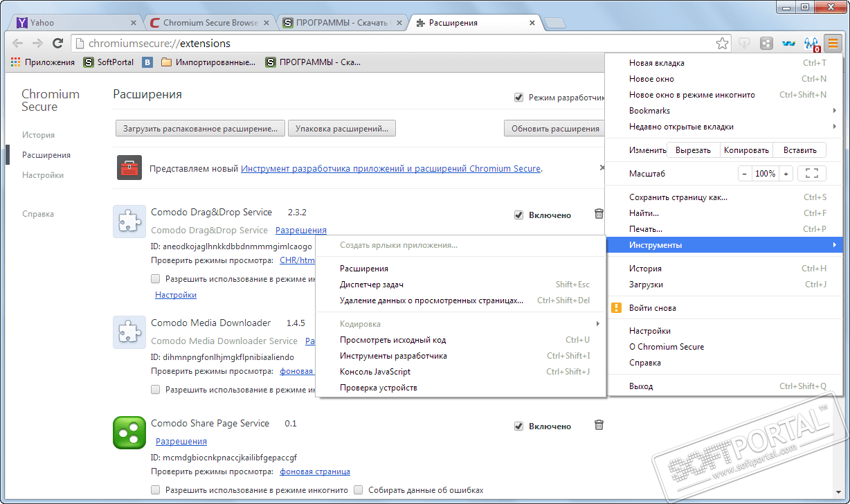Open the VK bookmark icon in bookmarks bar
Screen dimensions: 850x504
147,62
